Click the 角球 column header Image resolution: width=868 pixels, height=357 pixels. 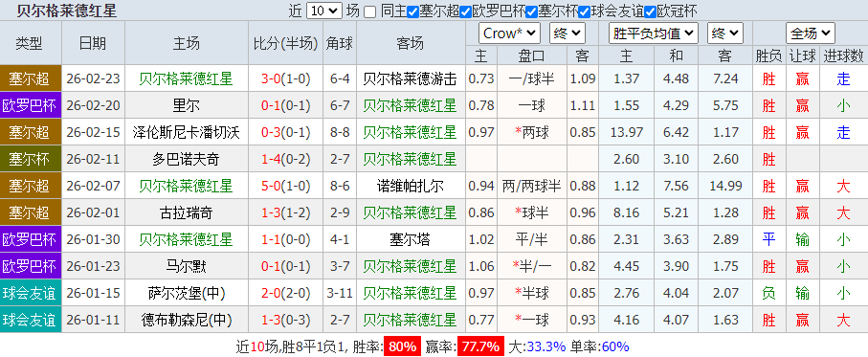point(340,43)
